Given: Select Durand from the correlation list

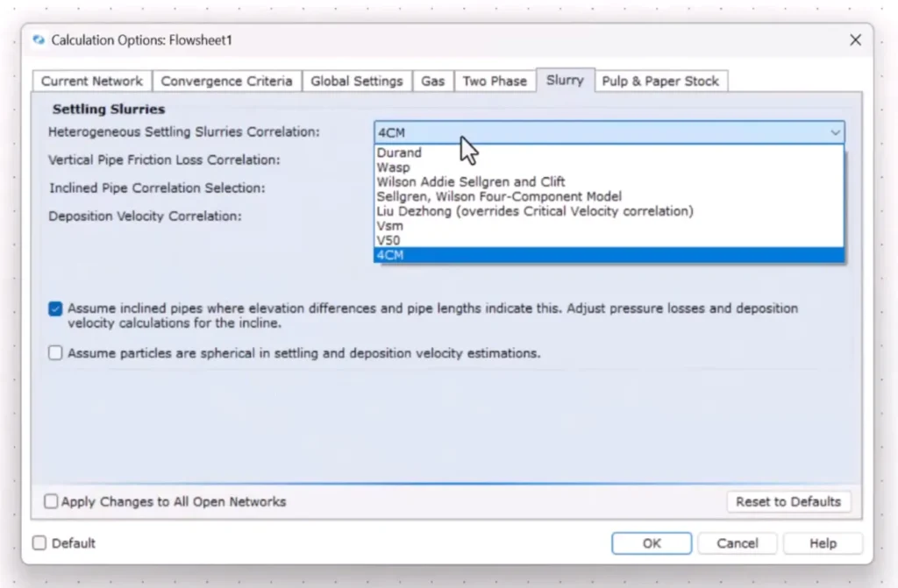Looking at the screenshot, I should (399, 152).
